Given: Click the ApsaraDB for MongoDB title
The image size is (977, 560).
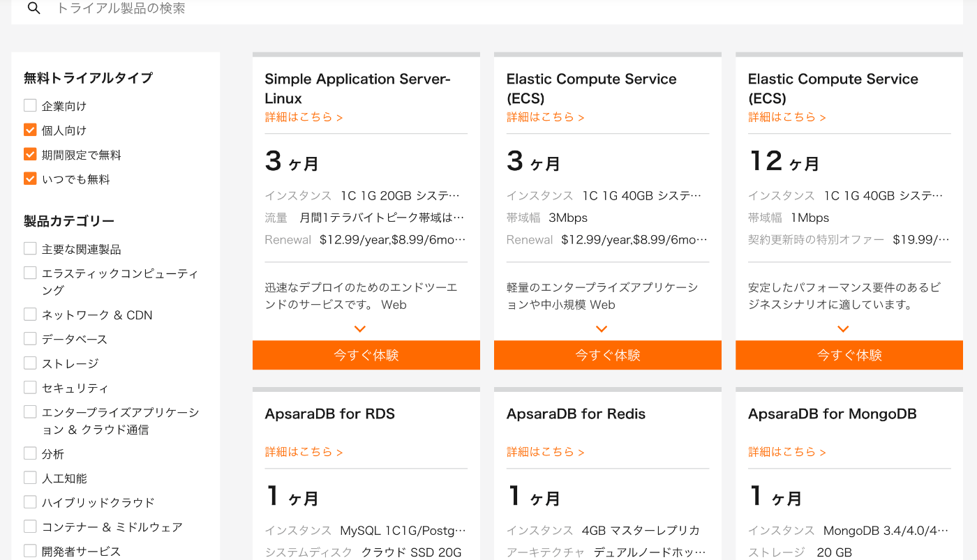Looking at the screenshot, I should tap(832, 414).
